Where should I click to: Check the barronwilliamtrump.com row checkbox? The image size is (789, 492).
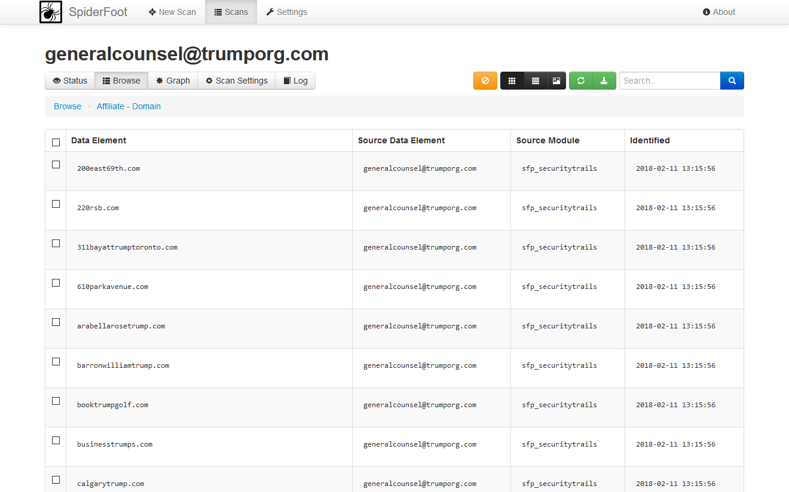click(x=56, y=361)
